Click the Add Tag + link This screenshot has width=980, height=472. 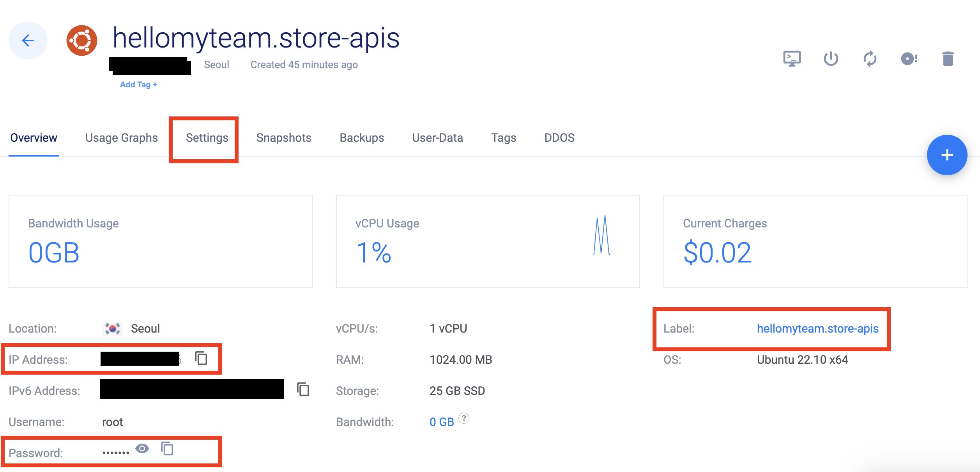point(138,85)
